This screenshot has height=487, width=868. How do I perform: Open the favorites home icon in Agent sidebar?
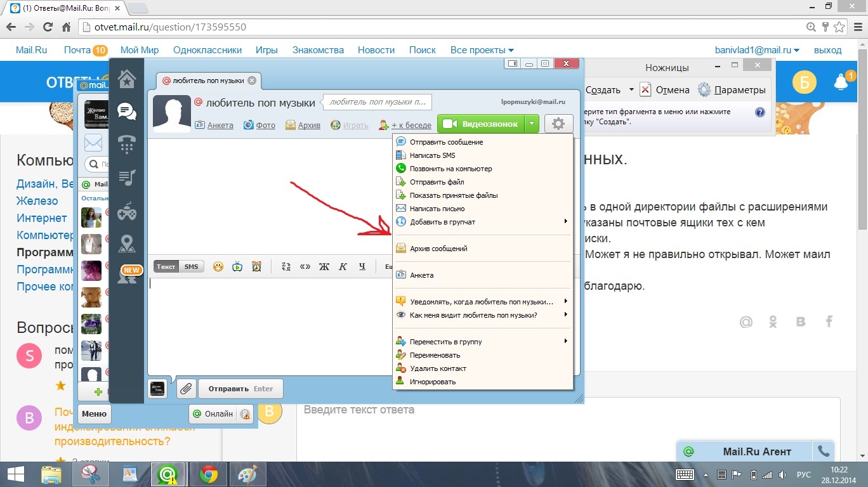[127, 79]
